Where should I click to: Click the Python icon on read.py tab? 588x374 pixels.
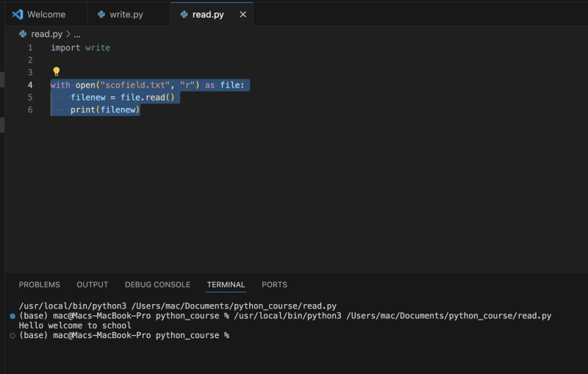pyautogui.click(x=184, y=15)
